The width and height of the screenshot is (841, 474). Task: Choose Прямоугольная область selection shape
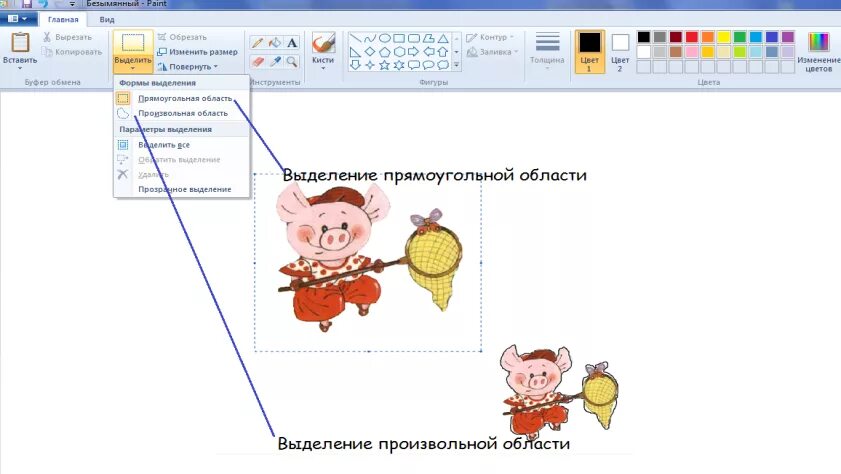pos(181,99)
